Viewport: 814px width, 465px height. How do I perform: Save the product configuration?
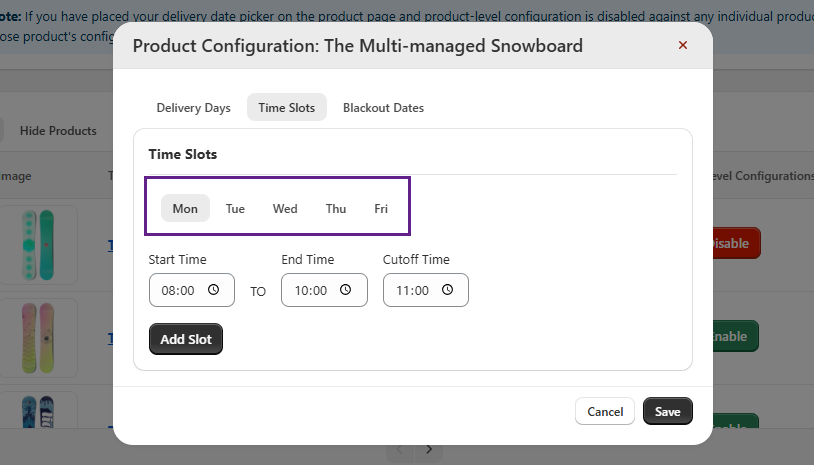pyautogui.click(x=667, y=411)
